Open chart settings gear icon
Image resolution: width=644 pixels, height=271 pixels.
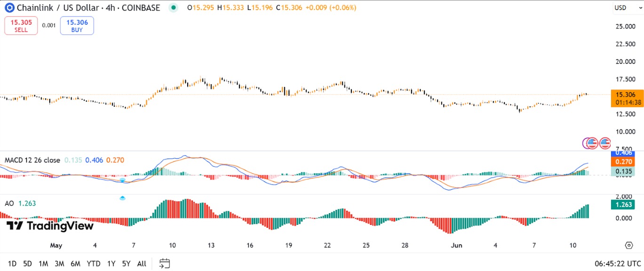[629, 245]
